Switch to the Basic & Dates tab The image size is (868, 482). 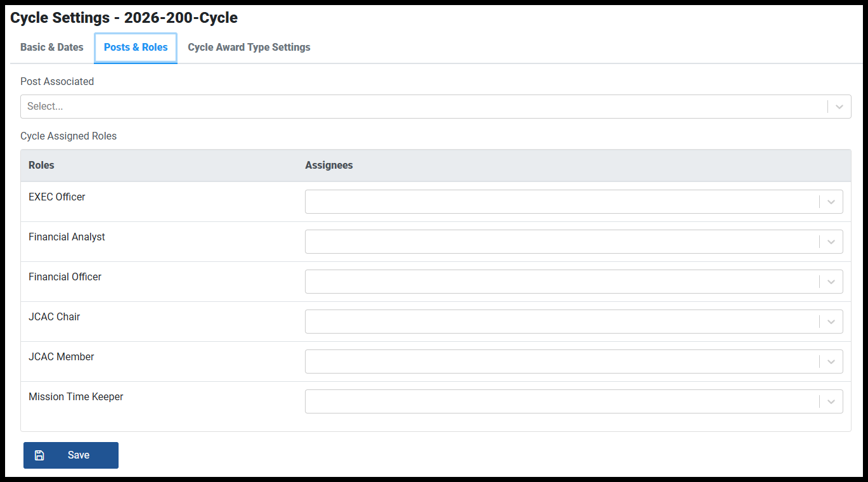[x=52, y=48]
